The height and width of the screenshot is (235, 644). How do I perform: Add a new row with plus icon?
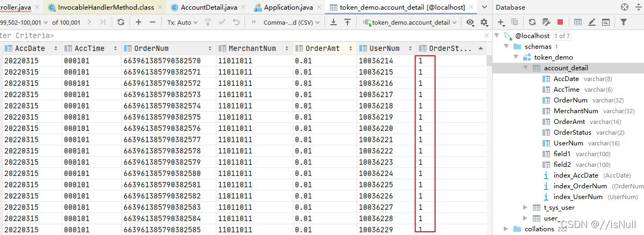(x=139, y=22)
